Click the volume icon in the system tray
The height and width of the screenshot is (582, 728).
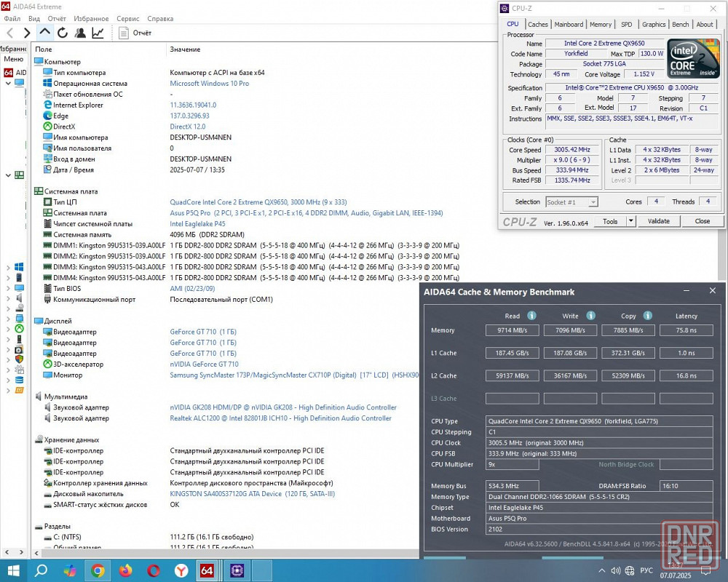tap(616, 571)
